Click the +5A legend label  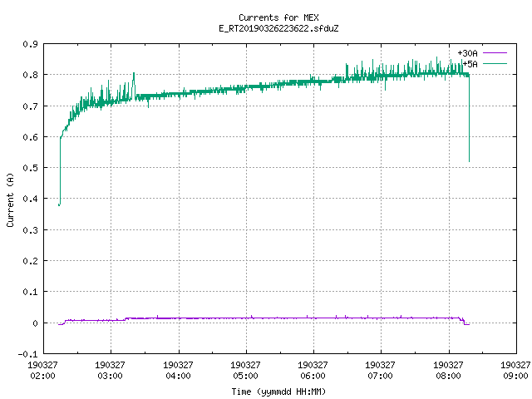point(470,64)
